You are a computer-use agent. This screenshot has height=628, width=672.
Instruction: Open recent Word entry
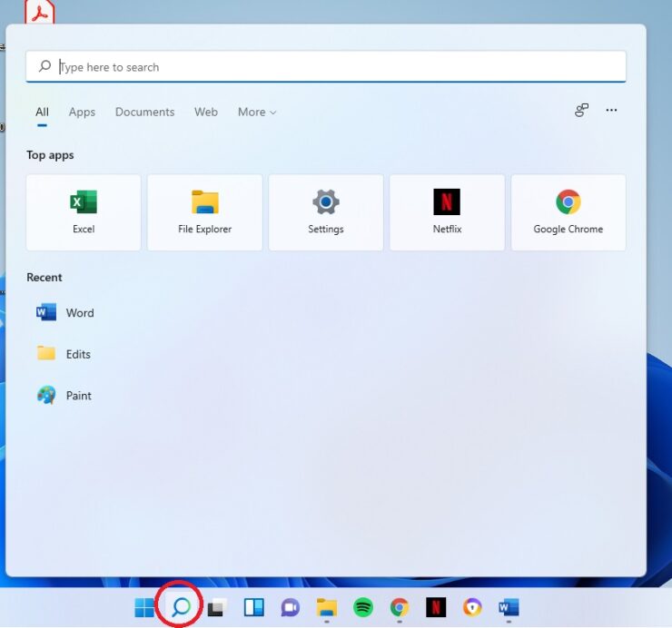click(x=65, y=313)
